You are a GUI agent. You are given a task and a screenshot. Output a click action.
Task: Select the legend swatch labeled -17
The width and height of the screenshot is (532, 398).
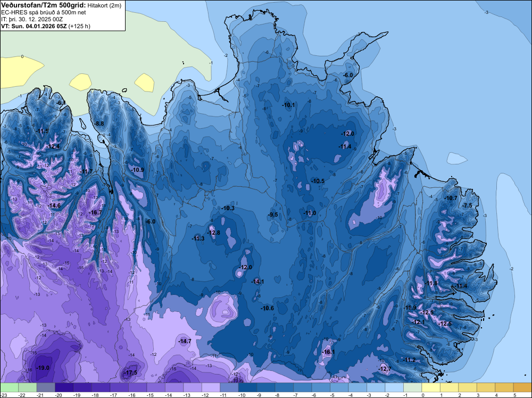119,387
